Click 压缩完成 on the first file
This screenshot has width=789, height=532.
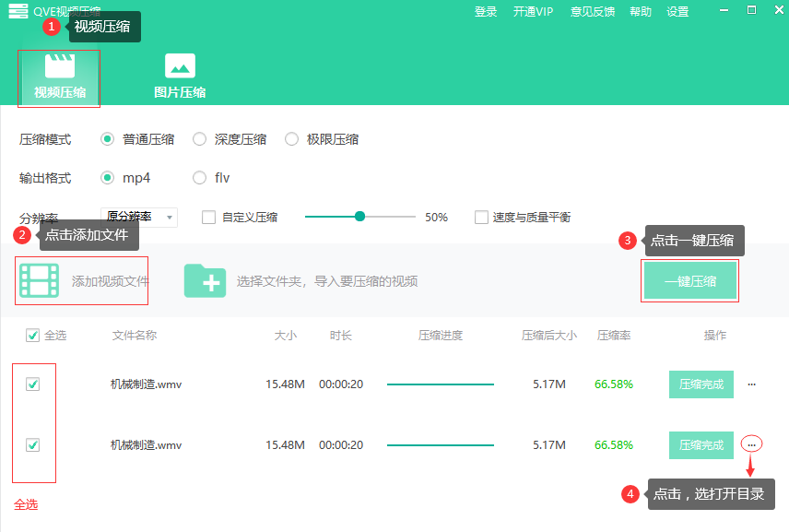coord(701,384)
